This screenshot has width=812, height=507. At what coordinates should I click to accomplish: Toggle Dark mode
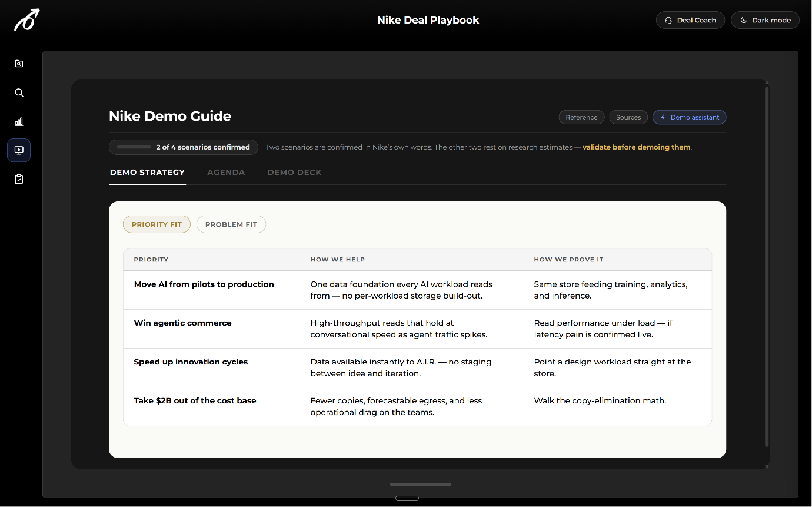coord(766,20)
